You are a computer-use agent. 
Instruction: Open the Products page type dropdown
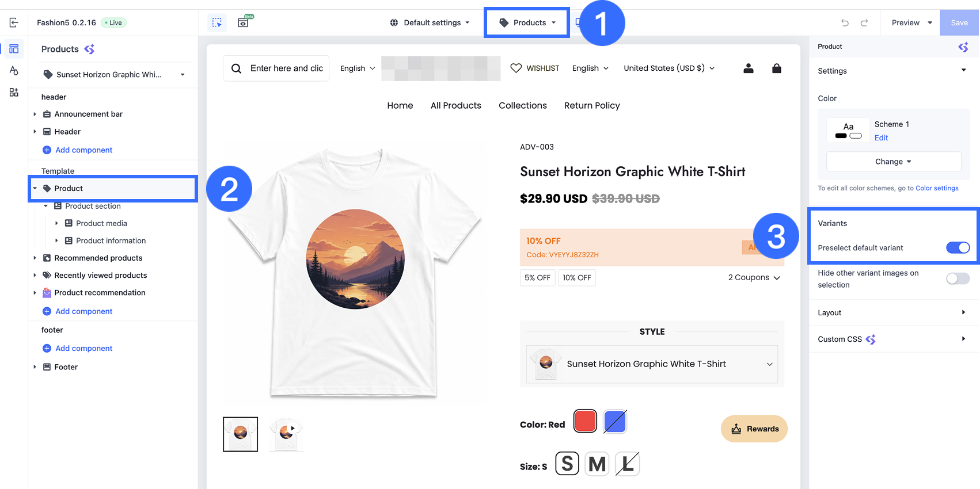(x=527, y=23)
